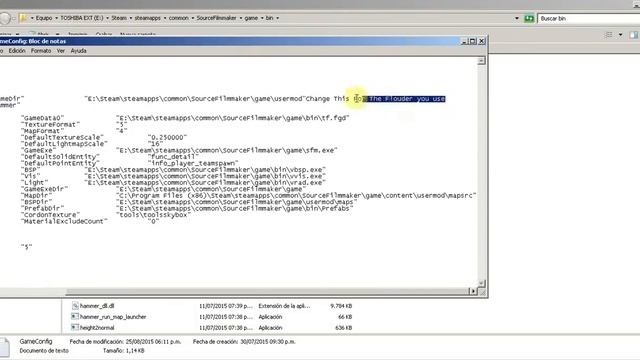640x360 pixels.
Task: Open the Ayuda menu in Notepad
Action: [78, 51]
